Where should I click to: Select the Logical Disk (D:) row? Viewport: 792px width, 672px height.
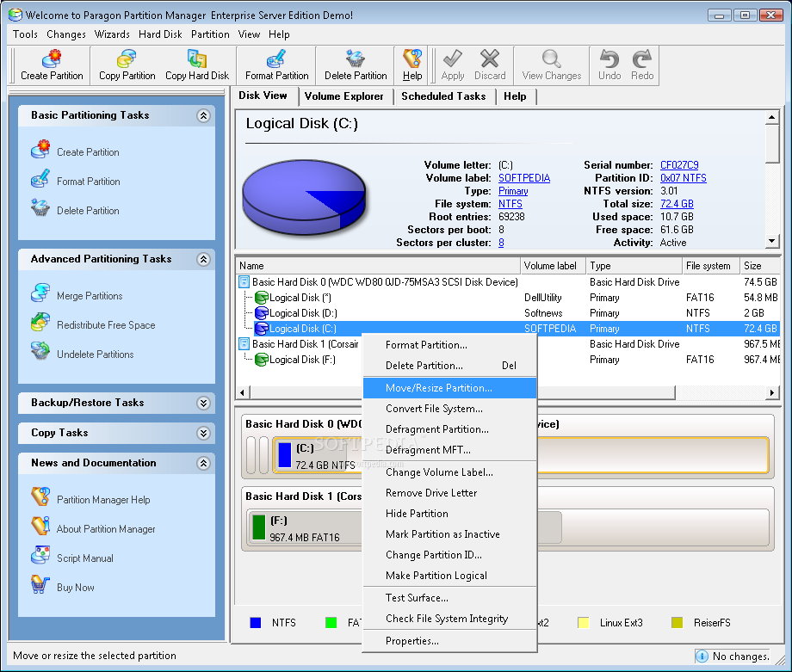coord(508,313)
